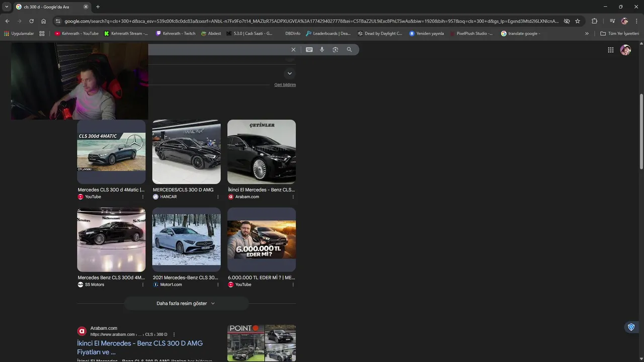This screenshot has height=362, width=644.
Task: Open more options for the SS Motors image result
Action: pyautogui.click(x=143, y=285)
